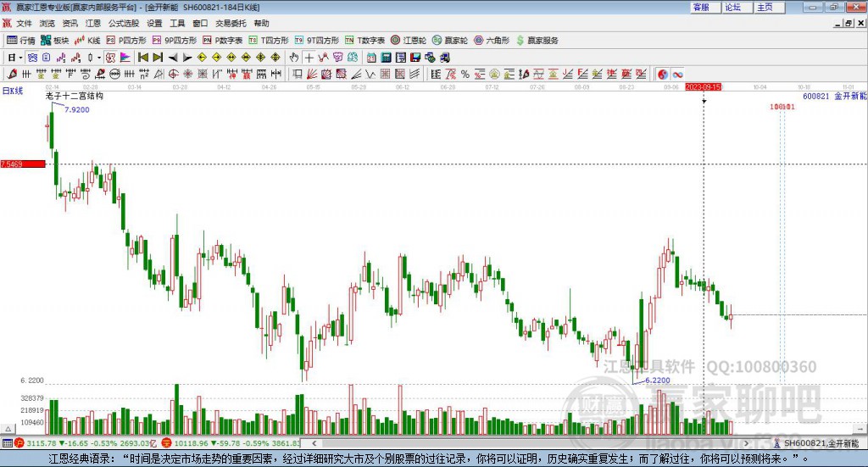
Task: Click the 600821 金开新能 stock label
Action: [835, 96]
